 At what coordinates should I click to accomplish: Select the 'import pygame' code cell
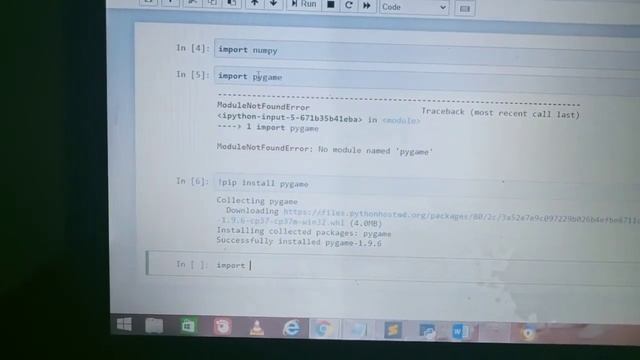tap(427, 80)
